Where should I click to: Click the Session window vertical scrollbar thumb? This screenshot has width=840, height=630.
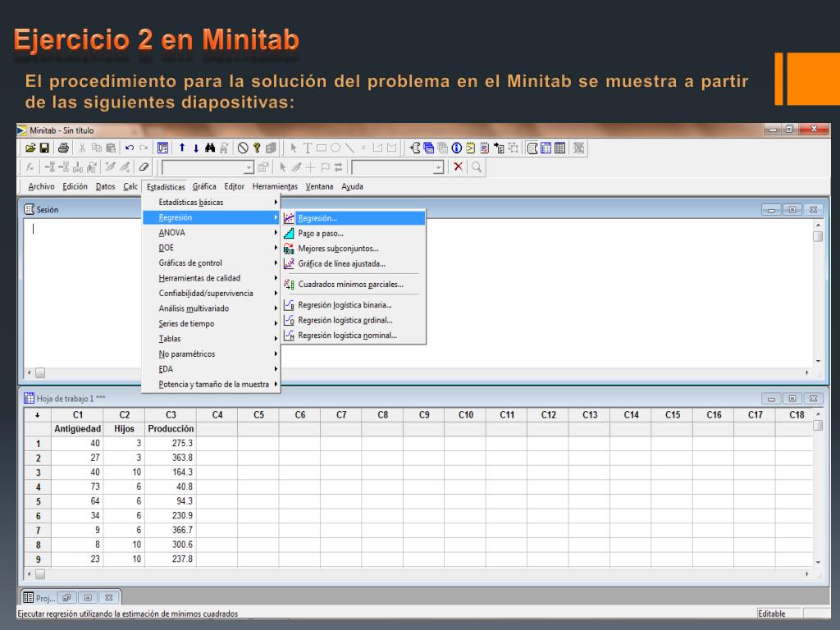click(x=818, y=237)
